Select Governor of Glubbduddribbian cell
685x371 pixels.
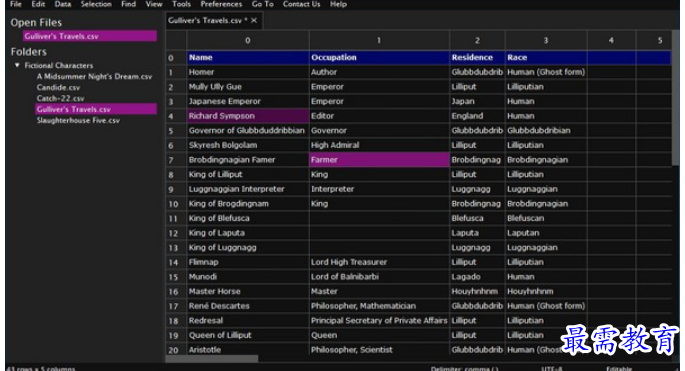click(x=248, y=131)
